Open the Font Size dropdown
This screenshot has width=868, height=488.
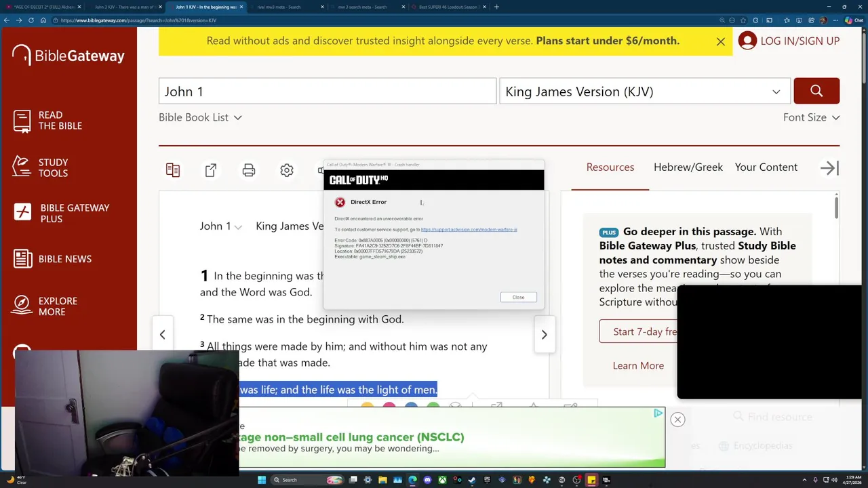click(811, 117)
